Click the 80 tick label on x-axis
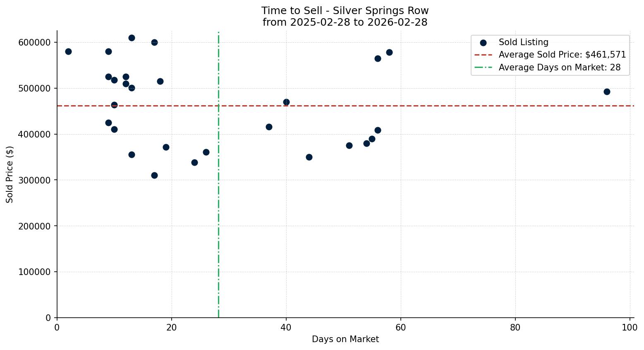The height and width of the screenshot is (350, 644). click(x=515, y=328)
